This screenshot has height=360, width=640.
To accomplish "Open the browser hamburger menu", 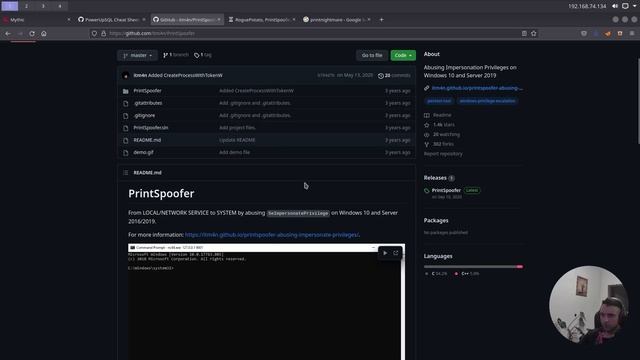I will [632, 33].
